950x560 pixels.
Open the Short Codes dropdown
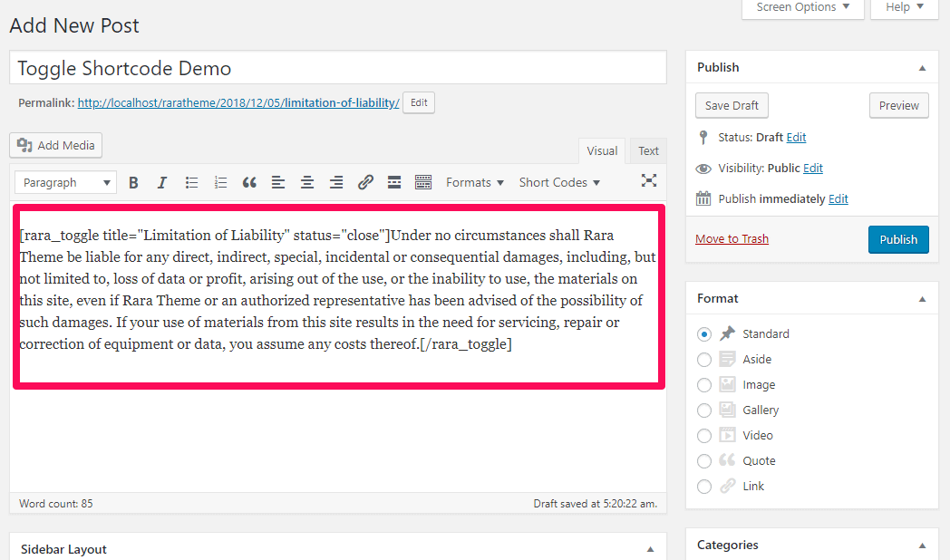coord(559,183)
